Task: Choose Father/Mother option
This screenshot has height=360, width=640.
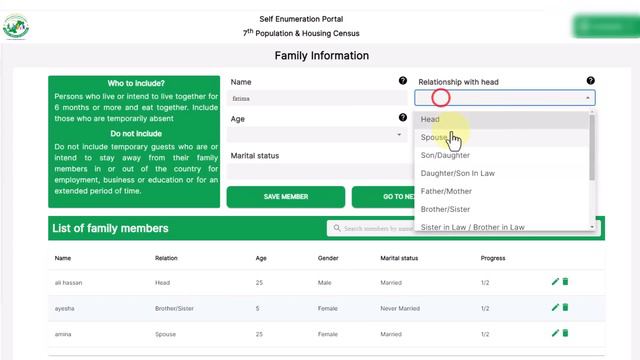Action: pos(502,191)
